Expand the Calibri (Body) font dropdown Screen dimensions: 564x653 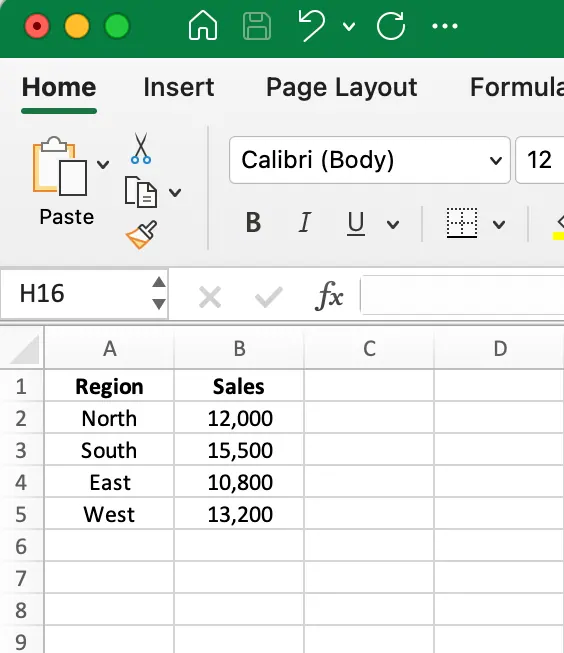click(496, 160)
